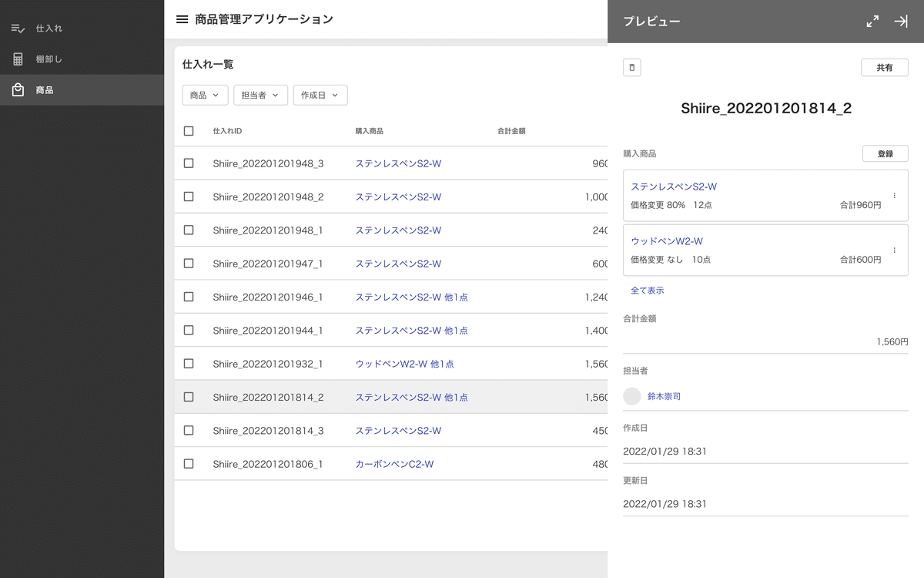Click 作成日 value 2022/01/29 18:31

click(665, 451)
